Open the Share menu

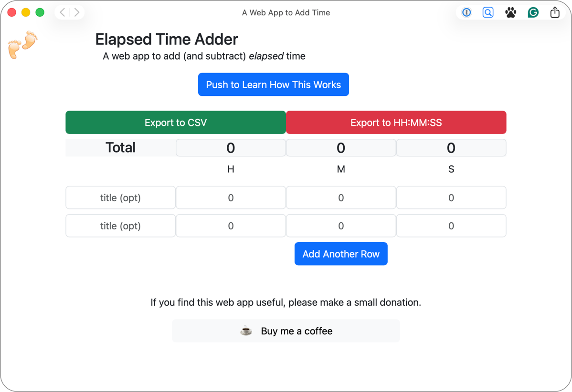tap(555, 12)
